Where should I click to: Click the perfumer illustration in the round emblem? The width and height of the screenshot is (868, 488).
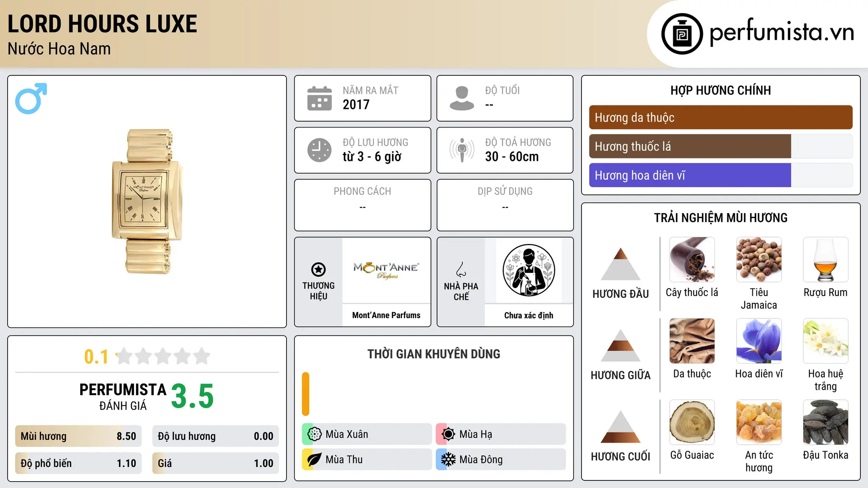pyautogui.click(x=529, y=270)
